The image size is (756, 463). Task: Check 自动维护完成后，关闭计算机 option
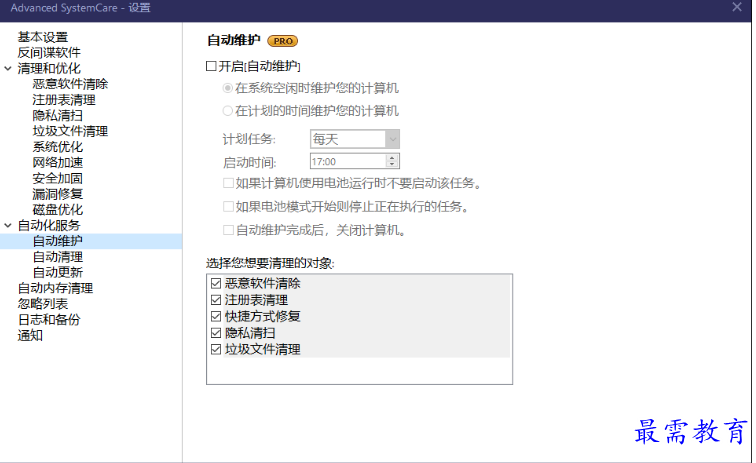point(228,230)
